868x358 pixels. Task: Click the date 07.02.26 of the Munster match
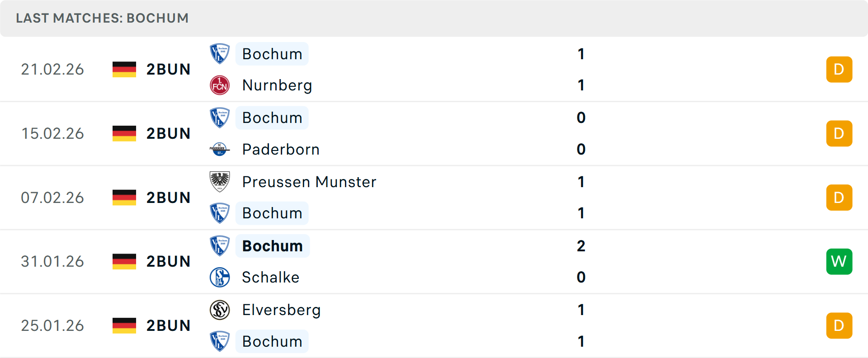click(52, 197)
